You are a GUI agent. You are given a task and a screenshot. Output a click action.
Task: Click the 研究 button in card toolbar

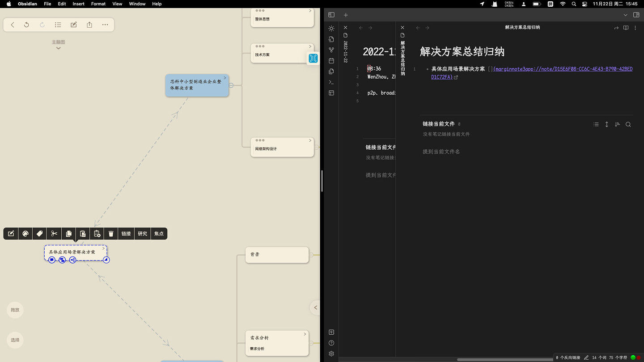[x=143, y=234]
